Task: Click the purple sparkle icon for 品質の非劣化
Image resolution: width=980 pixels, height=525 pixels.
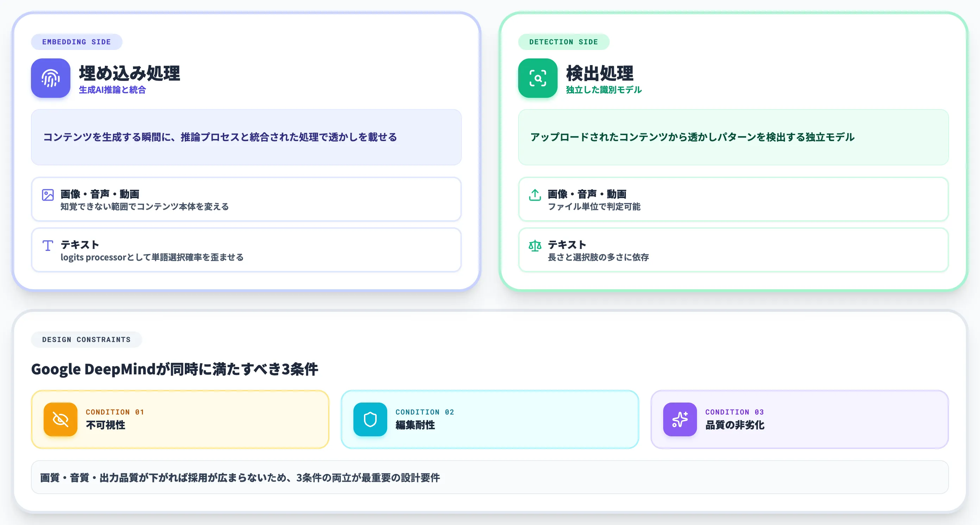Action: 680,419
